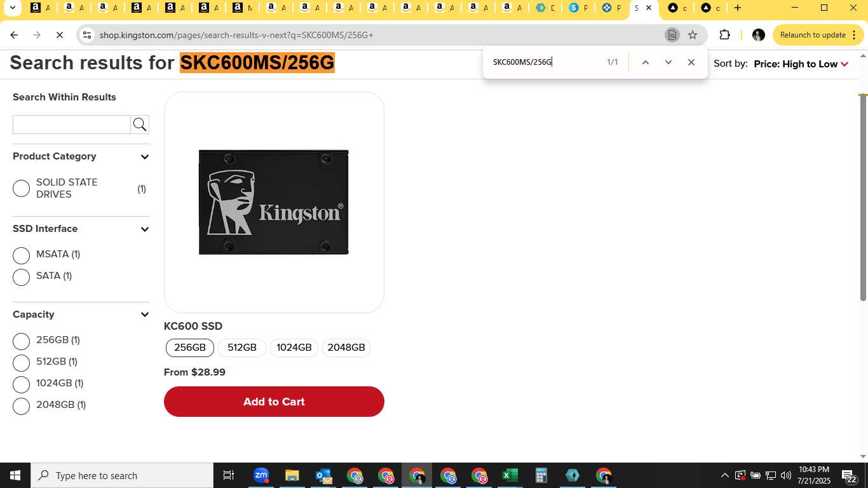
Task: Select 2048GB (1) sidebar capacity filter
Action: pos(21,406)
